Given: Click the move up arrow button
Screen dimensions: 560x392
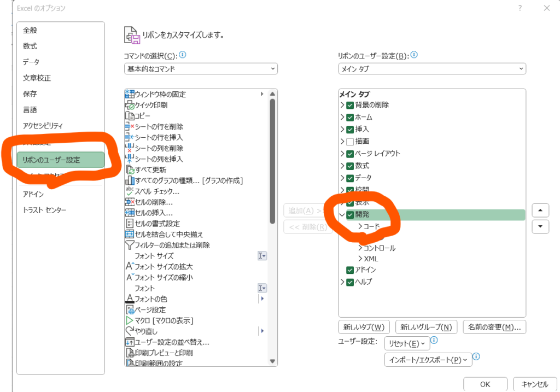Looking at the screenshot, I should coord(540,210).
